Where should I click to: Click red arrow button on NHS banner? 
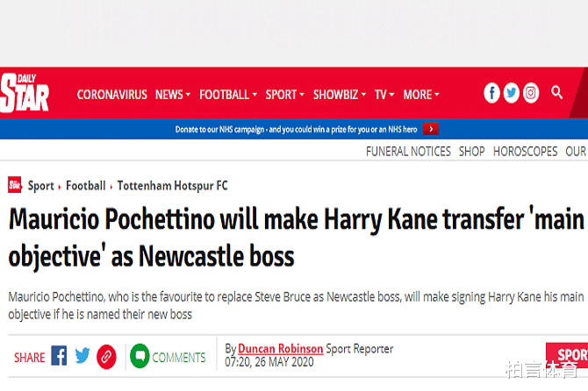[430, 129]
